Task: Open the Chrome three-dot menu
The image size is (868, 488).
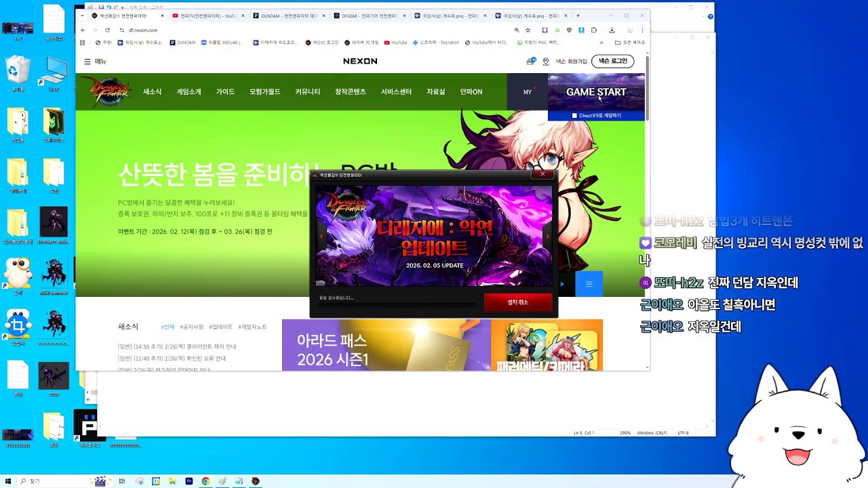Action: click(x=642, y=30)
